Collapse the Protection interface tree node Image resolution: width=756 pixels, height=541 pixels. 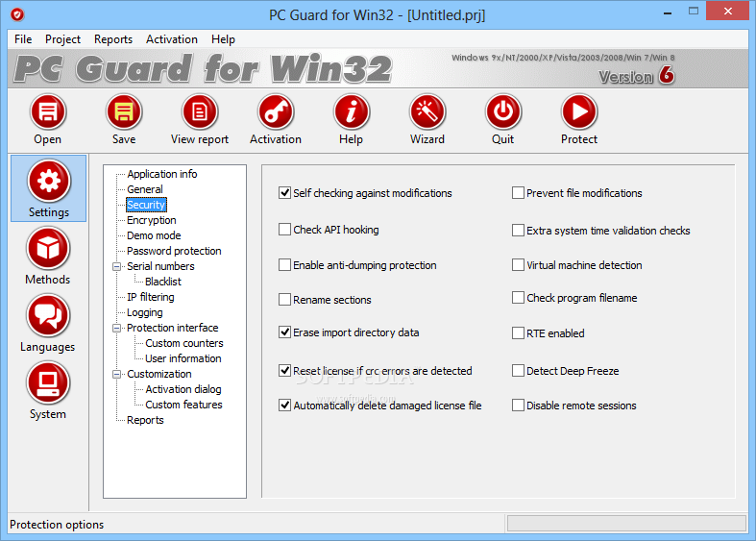point(116,328)
